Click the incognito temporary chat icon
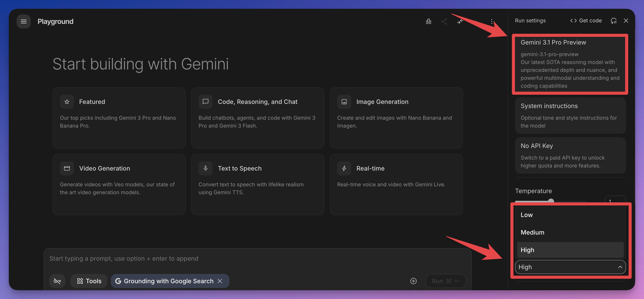The width and height of the screenshot is (644, 299). coord(429,21)
